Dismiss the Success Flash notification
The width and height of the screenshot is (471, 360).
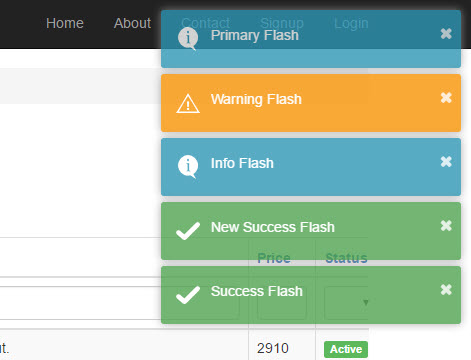coord(446,290)
